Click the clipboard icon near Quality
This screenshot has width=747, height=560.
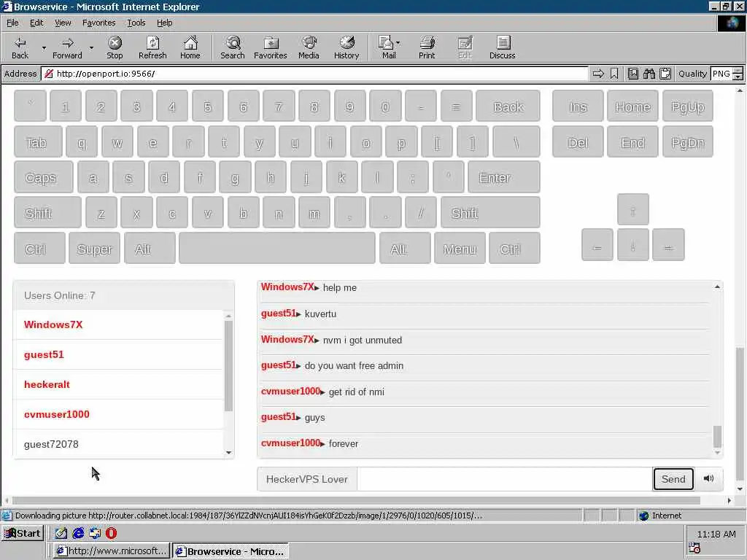point(665,74)
